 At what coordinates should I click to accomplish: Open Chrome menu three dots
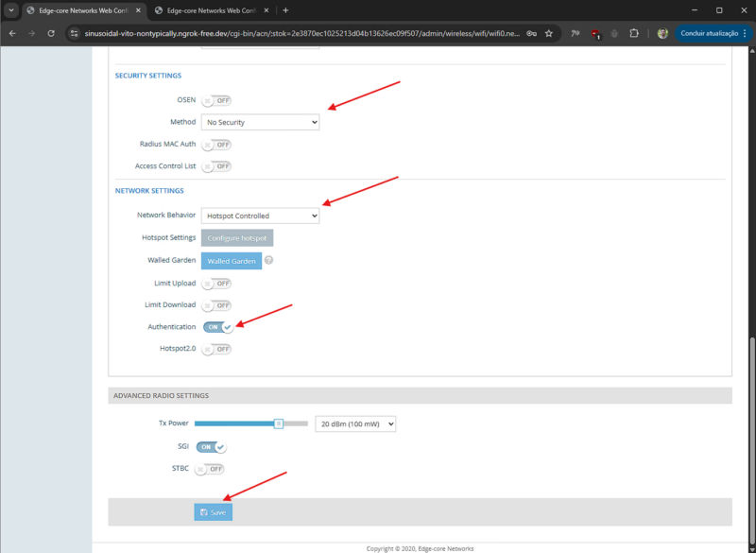coord(745,33)
